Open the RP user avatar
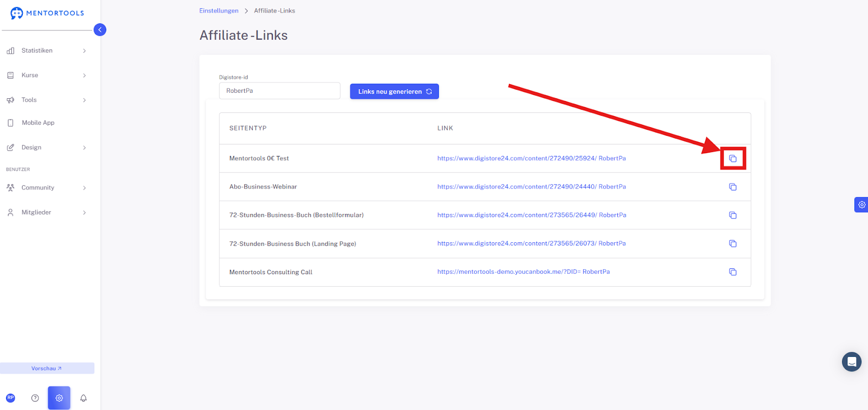 coord(10,398)
